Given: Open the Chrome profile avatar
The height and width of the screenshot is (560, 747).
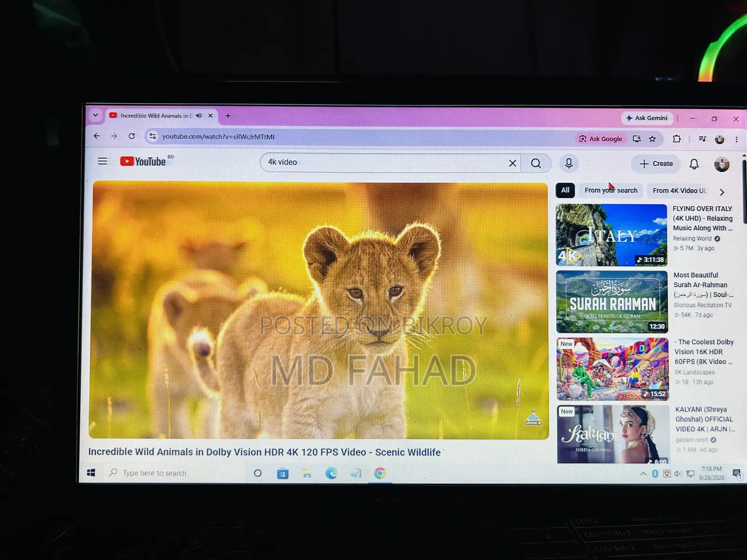Looking at the screenshot, I should coord(719,139).
